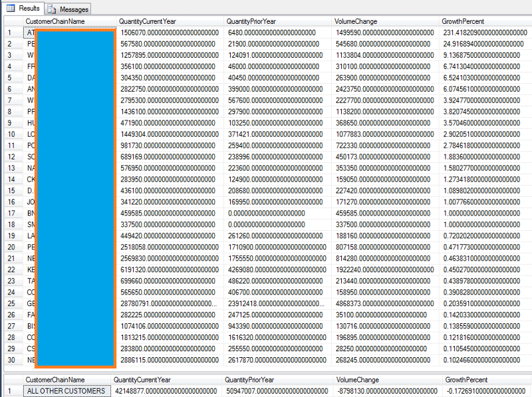Screen dimensions: 532x397
Task: Click the -8798130 VolumeChange cell
Action: pyautogui.click(x=388, y=391)
